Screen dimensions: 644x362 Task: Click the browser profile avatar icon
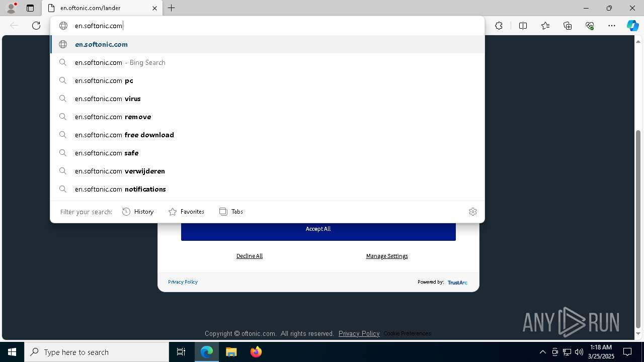click(x=11, y=8)
